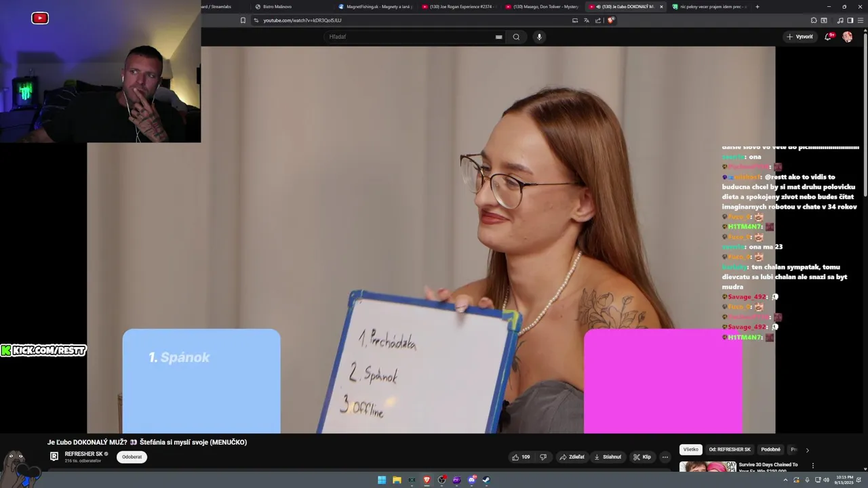Click the Brave shields icon
This screenshot has width=868, height=488.
point(610,20)
